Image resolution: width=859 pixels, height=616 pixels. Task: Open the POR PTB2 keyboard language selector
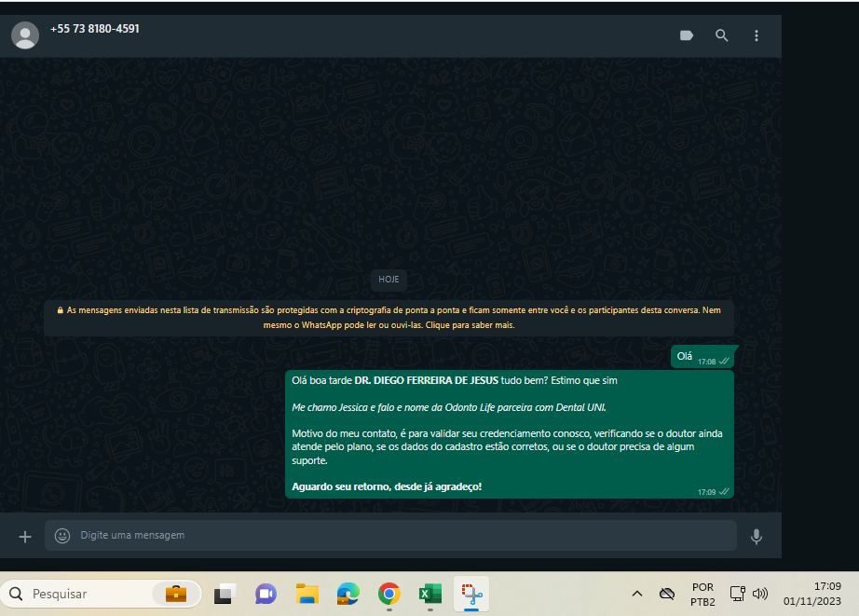[x=702, y=595]
